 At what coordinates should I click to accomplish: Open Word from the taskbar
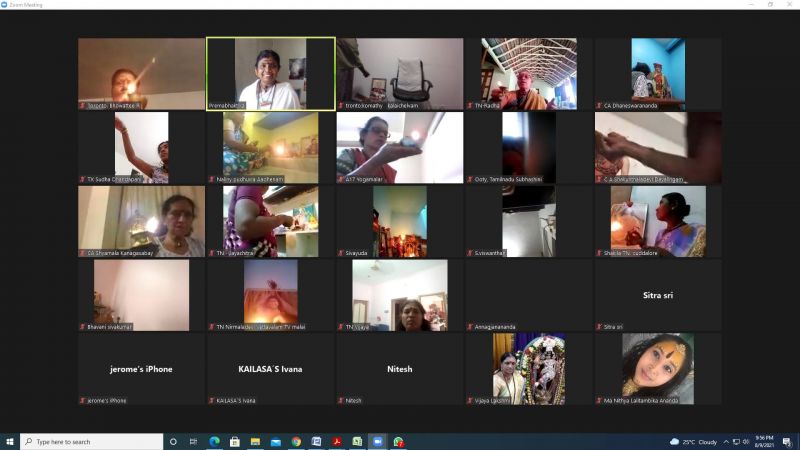[316, 441]
